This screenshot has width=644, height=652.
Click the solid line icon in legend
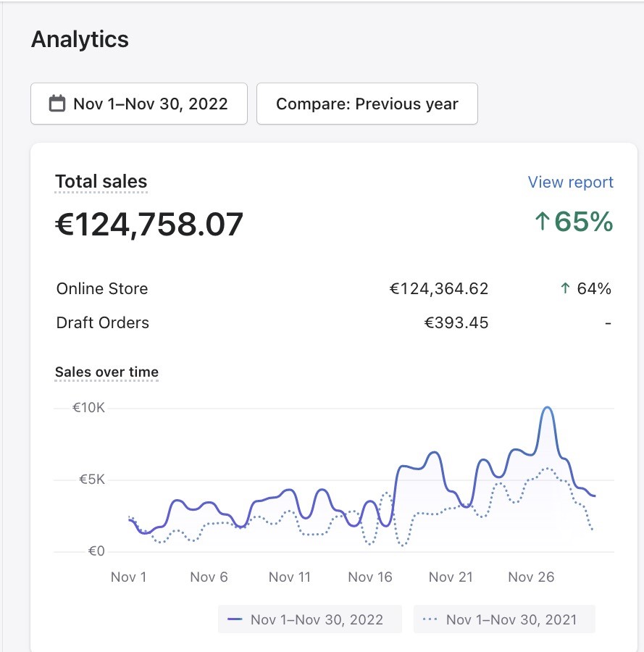tap(235, 619)
